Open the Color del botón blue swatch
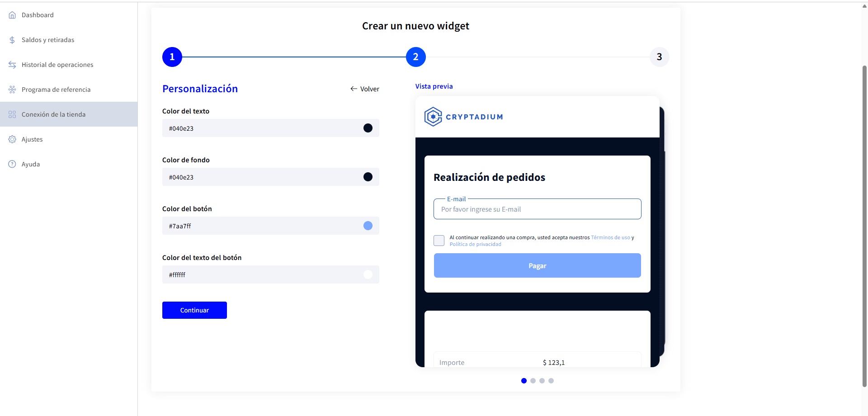The height and width of the screenshot is (416, 868). tap(368, 226)
